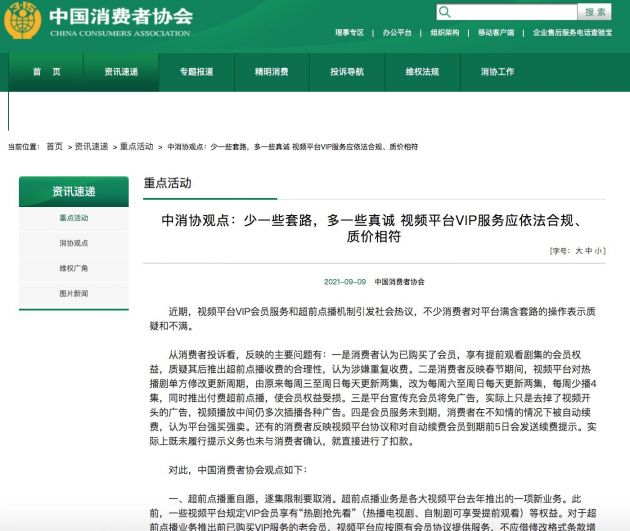The height and width of the screenshot is (531, 630).
Task: Set font size to 中
Action: (589, 251)
